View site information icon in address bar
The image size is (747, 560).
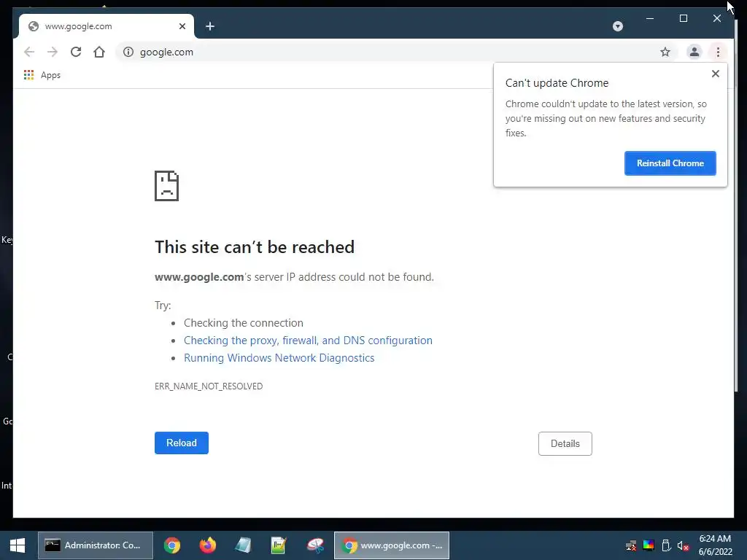tap(128, 52)
